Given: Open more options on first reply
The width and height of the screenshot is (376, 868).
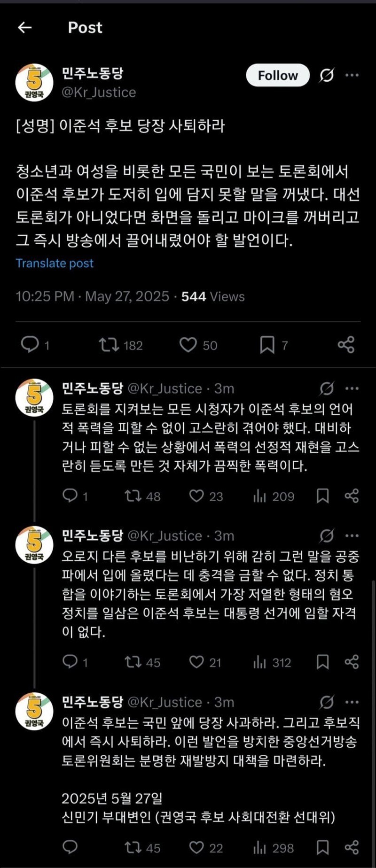Looking at the screenshot, I should [352, 388].
